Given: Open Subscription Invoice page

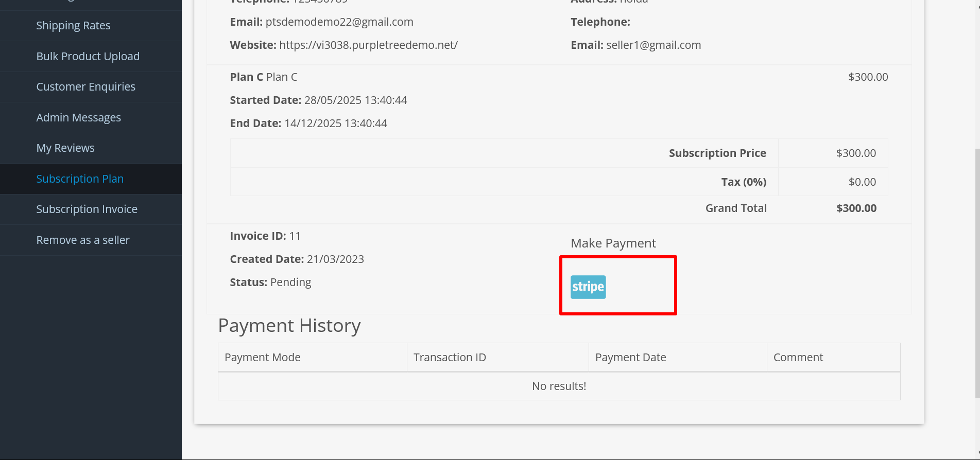Looking at the screenshot, I should point(87,209).
